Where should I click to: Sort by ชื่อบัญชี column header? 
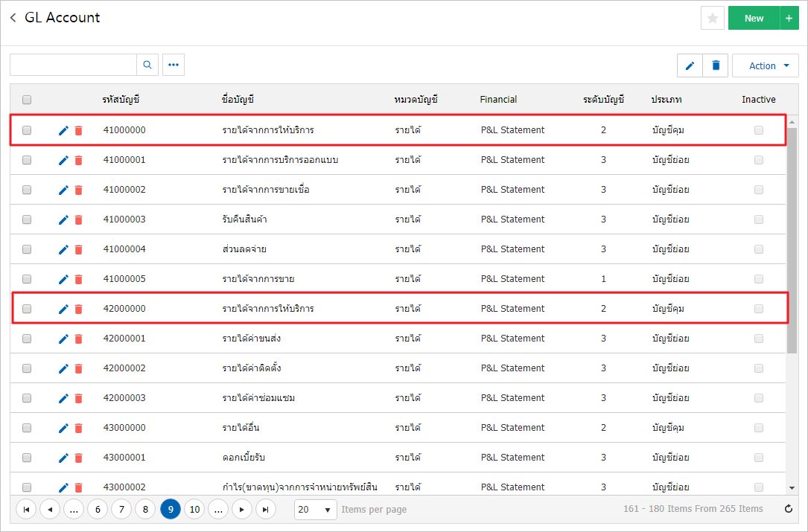tap(238, 100)
